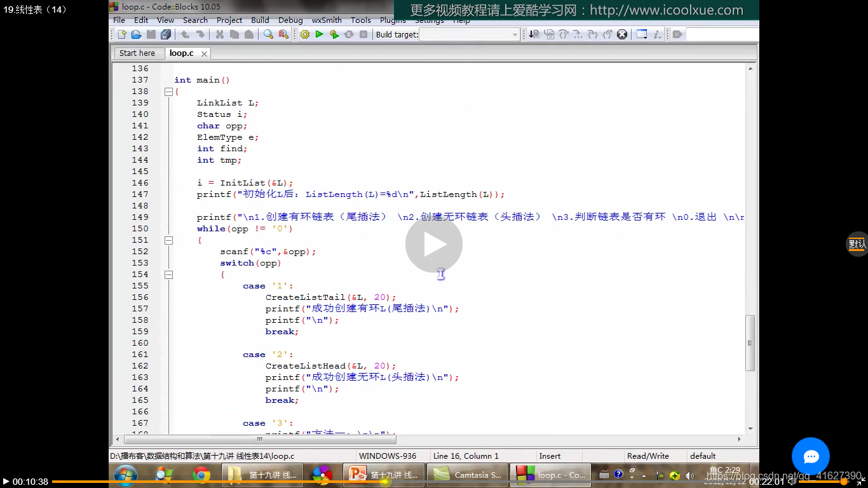Click the Copy toolbar icon
This screenshot has height=488, width=868.
234,34
